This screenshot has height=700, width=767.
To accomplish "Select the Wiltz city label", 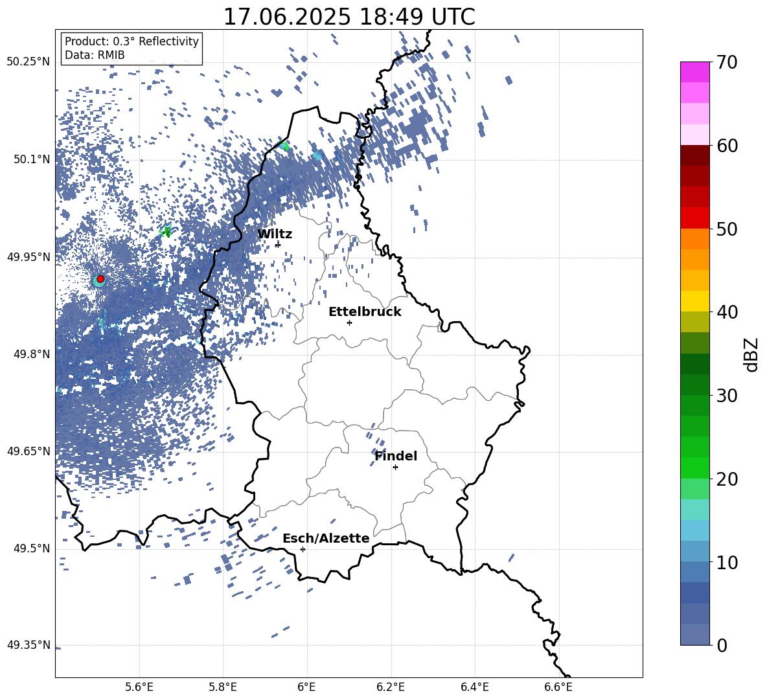I will point(275,234).
